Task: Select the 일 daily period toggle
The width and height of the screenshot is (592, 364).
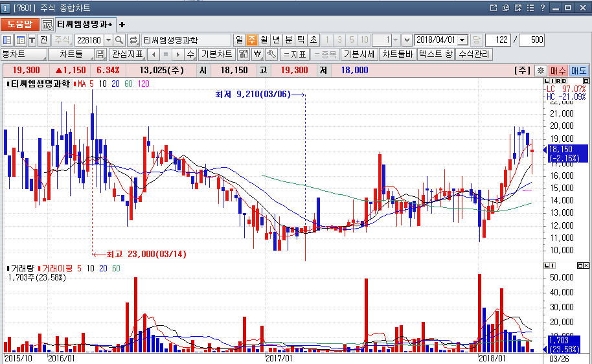Action: (239, 40)
